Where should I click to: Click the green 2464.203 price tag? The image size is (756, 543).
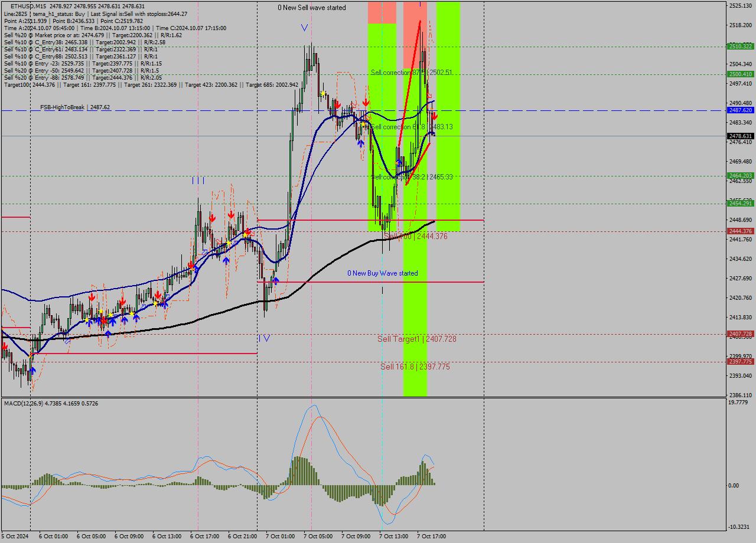[740, 175]
